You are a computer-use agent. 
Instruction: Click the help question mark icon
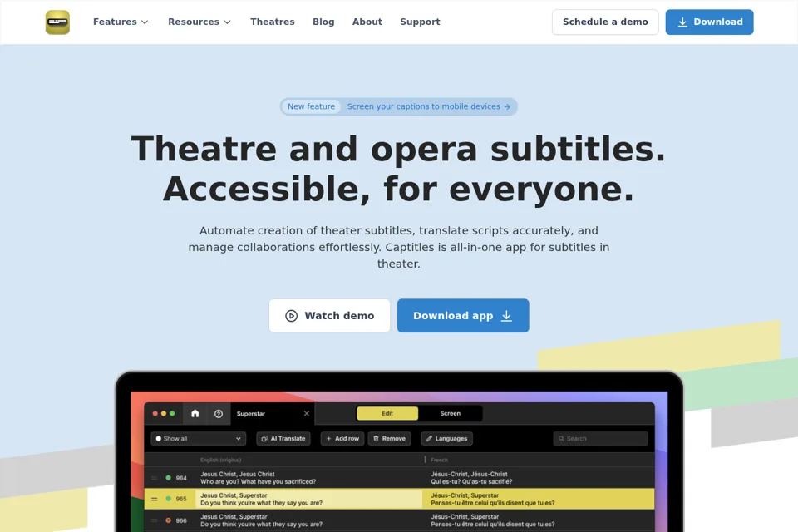point(219,414)
